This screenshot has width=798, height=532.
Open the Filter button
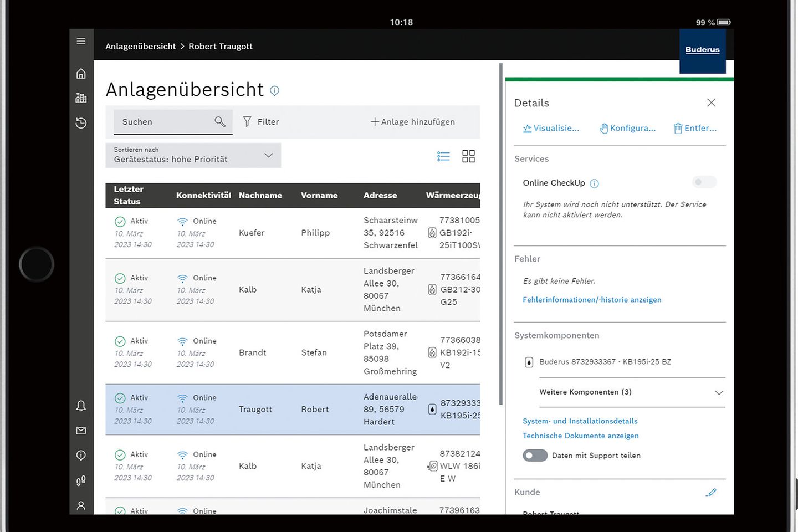261,122
